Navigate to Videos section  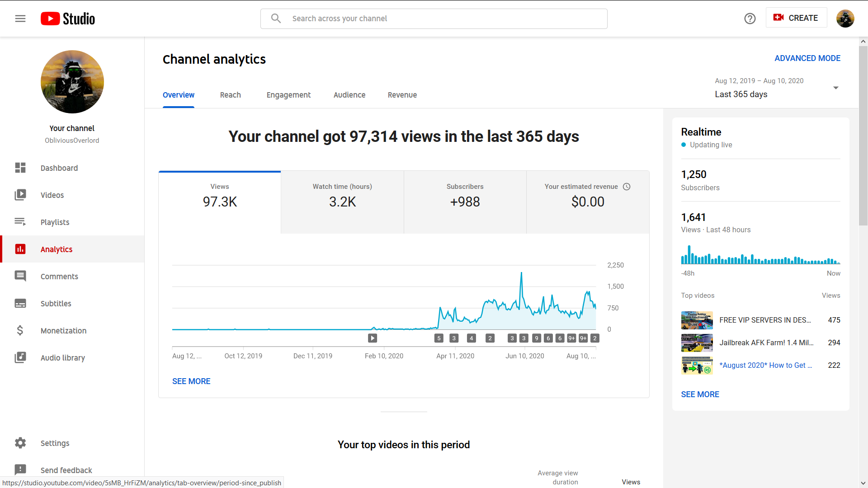[x=53, y=195]
